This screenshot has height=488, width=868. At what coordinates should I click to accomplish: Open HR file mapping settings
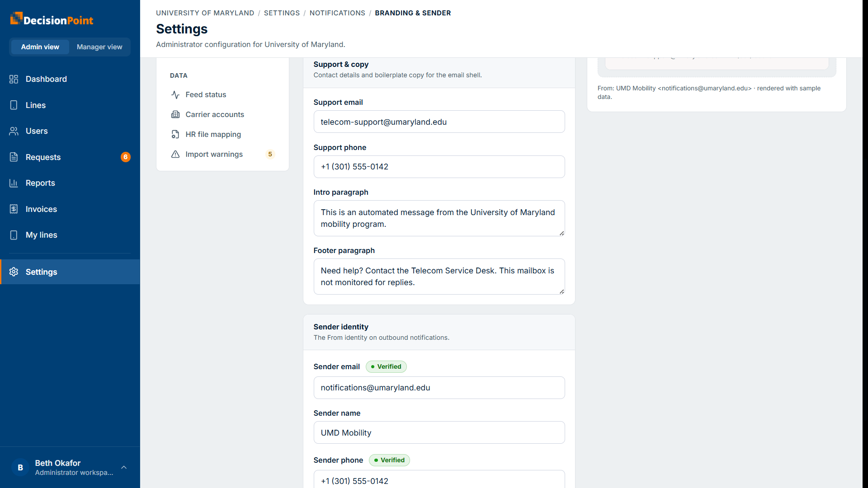coord(222,134)
